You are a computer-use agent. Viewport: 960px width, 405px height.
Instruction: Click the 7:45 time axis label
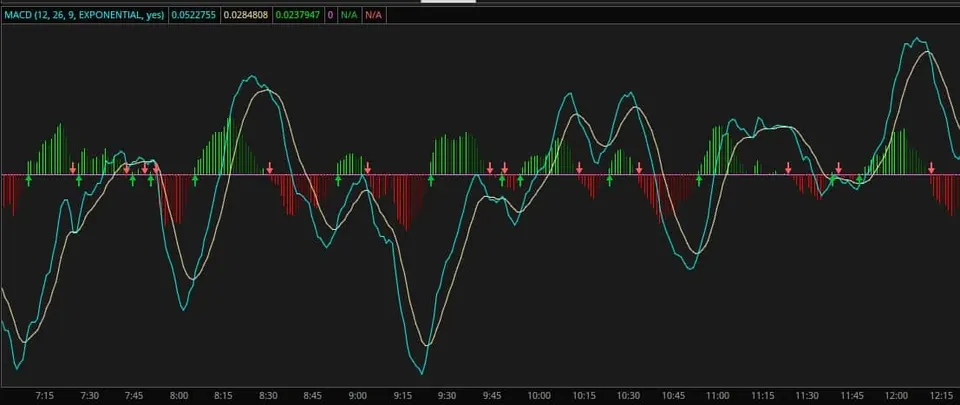tap(134, 395)
